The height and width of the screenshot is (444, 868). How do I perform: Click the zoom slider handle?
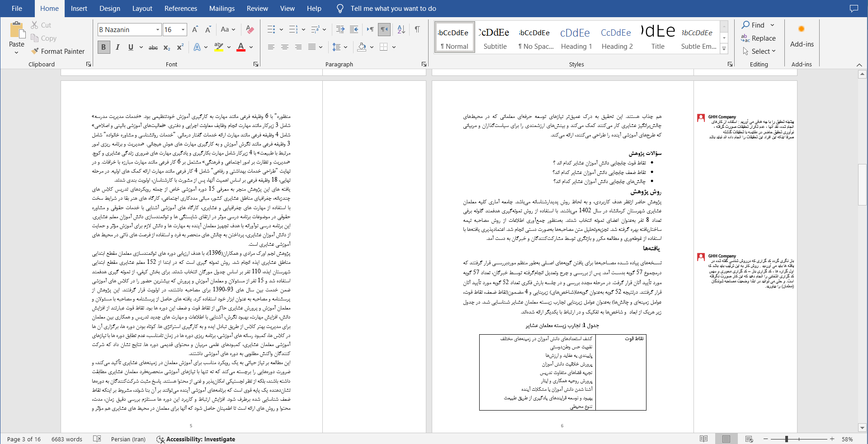(787, 439)
